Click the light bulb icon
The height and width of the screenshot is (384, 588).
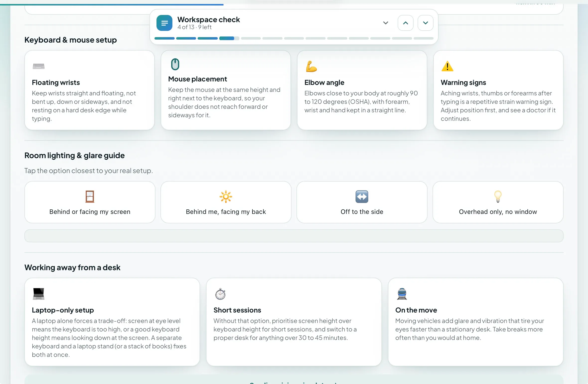498,196
